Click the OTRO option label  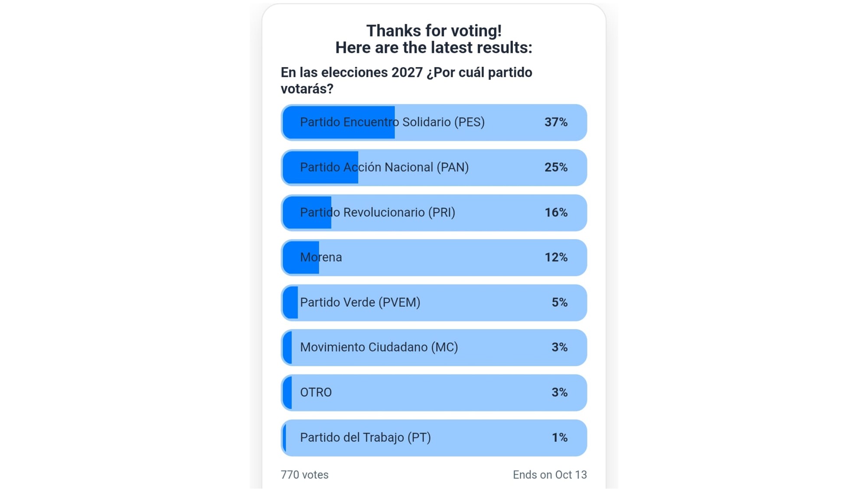coord(316,393)
